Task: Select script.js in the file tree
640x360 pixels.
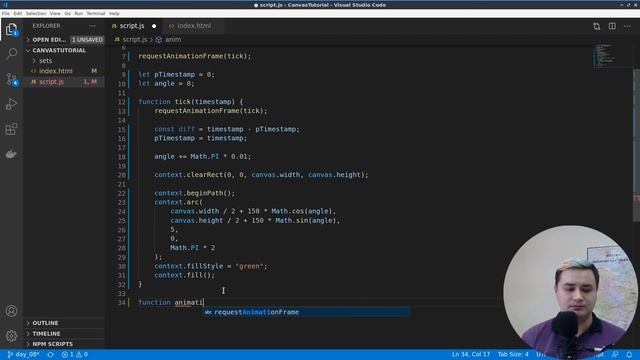Action: pos(64,82)
